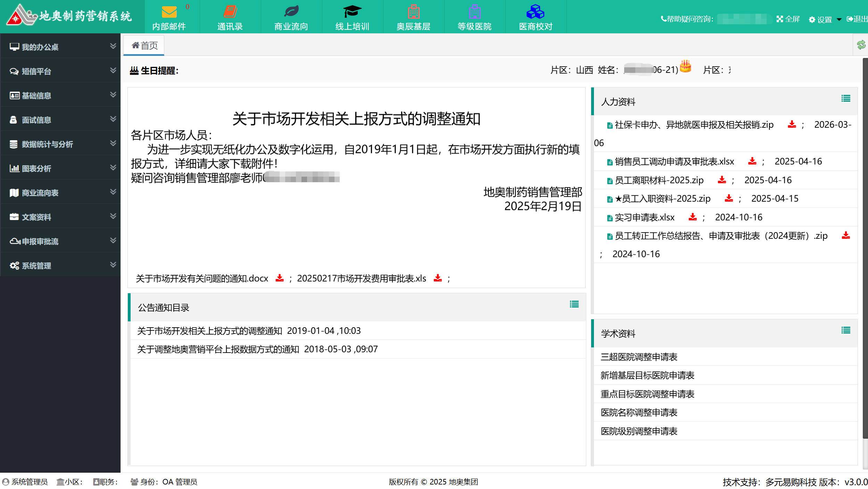Click the 地奥制药营销系统 logo

click(69, 15)
